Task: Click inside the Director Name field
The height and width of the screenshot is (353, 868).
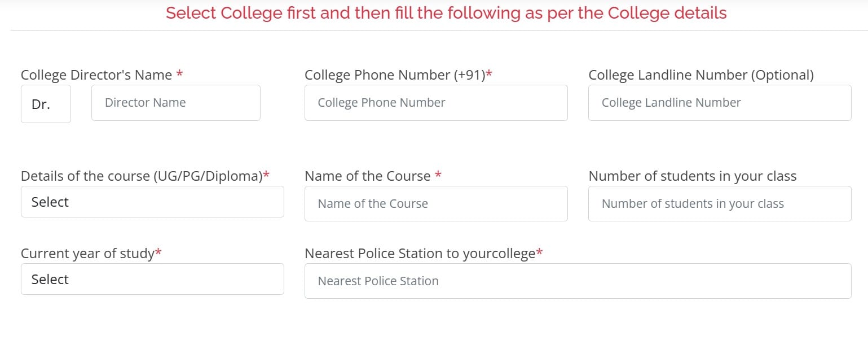Action: (175, 103)
